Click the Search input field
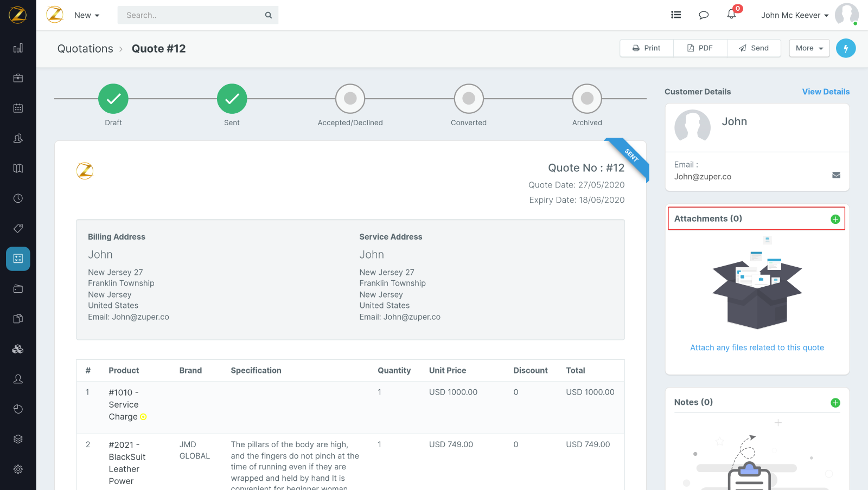 pyautogui.click(x=193, y=15)
